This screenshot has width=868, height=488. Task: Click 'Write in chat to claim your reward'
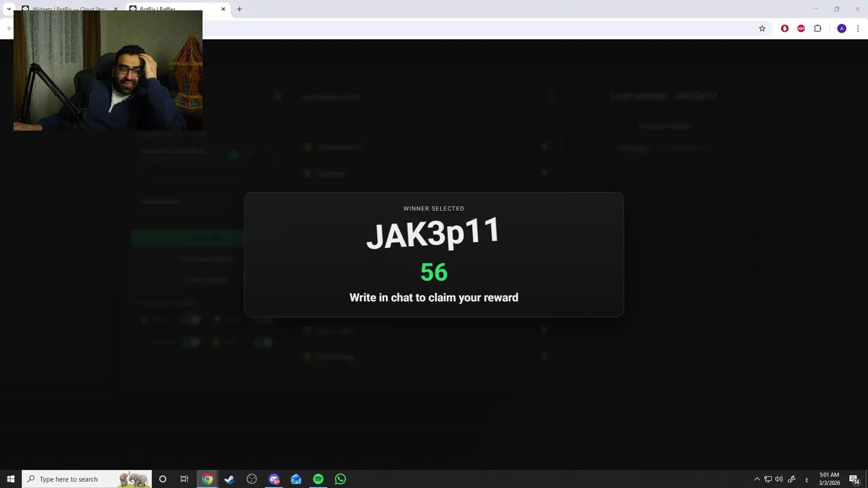(x=434, y=298)
